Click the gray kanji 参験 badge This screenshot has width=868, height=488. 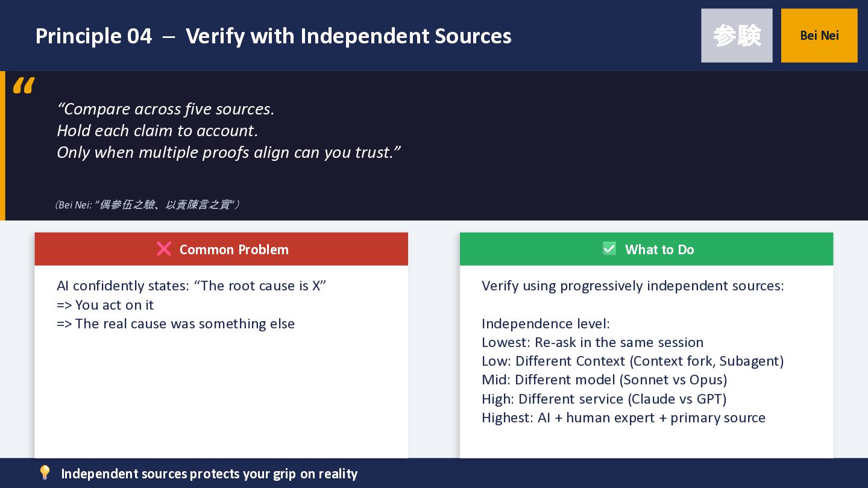click(x=737, y=36)
